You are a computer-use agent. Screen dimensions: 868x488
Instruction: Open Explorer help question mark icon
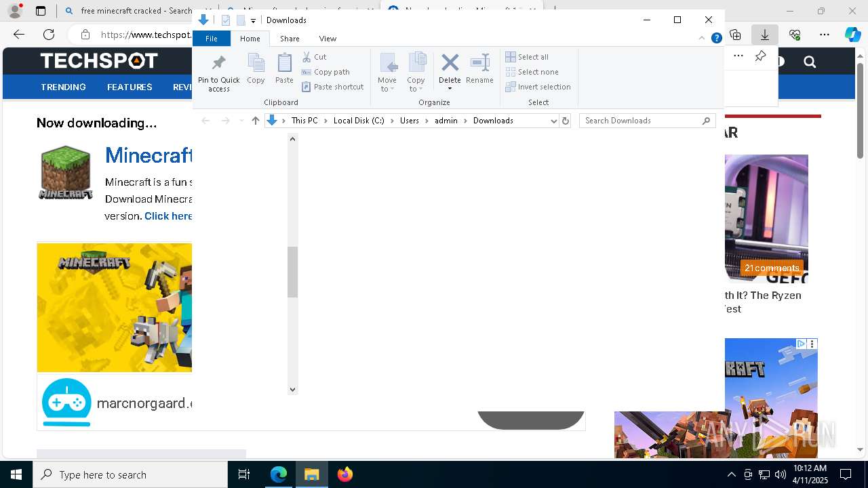tap(716, 39)
